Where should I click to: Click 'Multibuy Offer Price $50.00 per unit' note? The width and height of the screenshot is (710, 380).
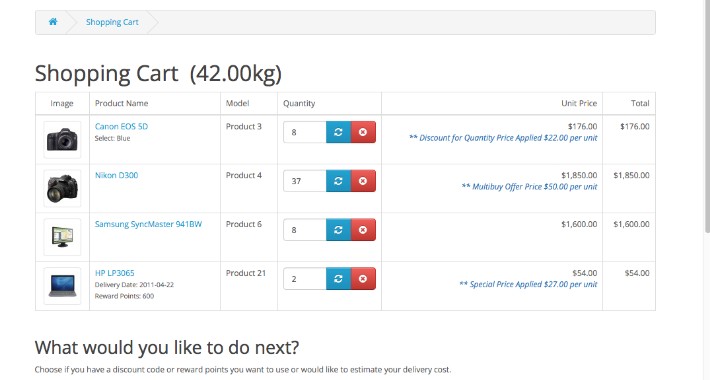[529, 187]
